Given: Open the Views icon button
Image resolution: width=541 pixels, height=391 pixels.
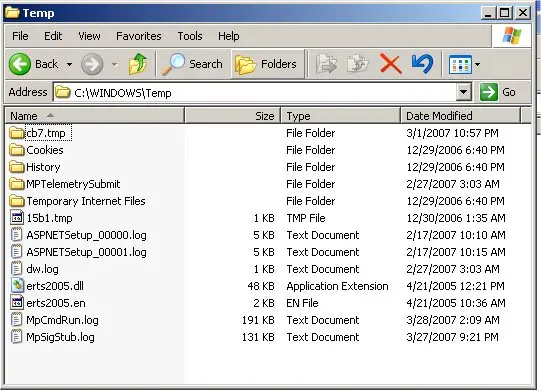Looking at the screenshot, I should 460,65.
